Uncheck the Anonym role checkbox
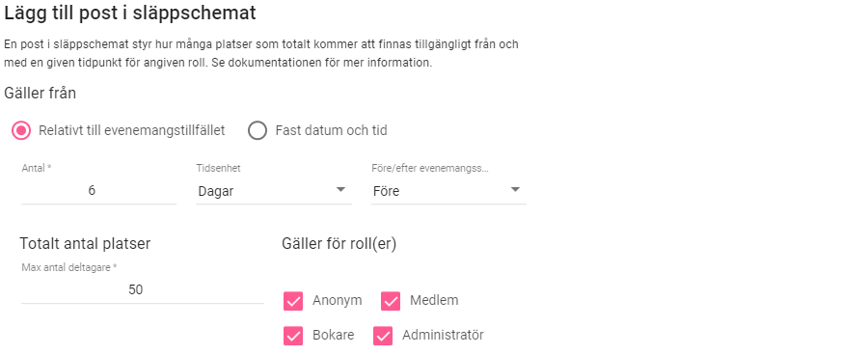This screenshot has height=355, width=868. coord(293,301)
